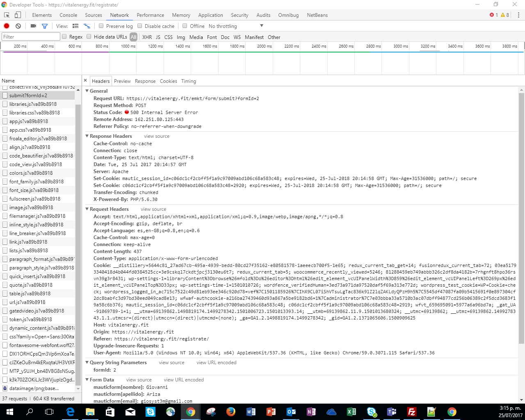Screen dimensions: 525x420
Task: Open OneDrive from the taskbar
Action: 331,412
